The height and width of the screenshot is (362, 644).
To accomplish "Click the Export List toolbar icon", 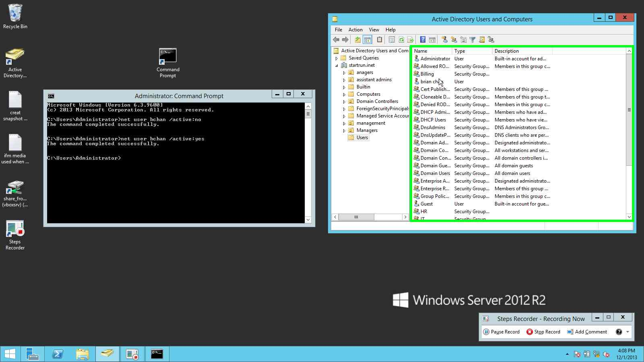I will 410,39.
